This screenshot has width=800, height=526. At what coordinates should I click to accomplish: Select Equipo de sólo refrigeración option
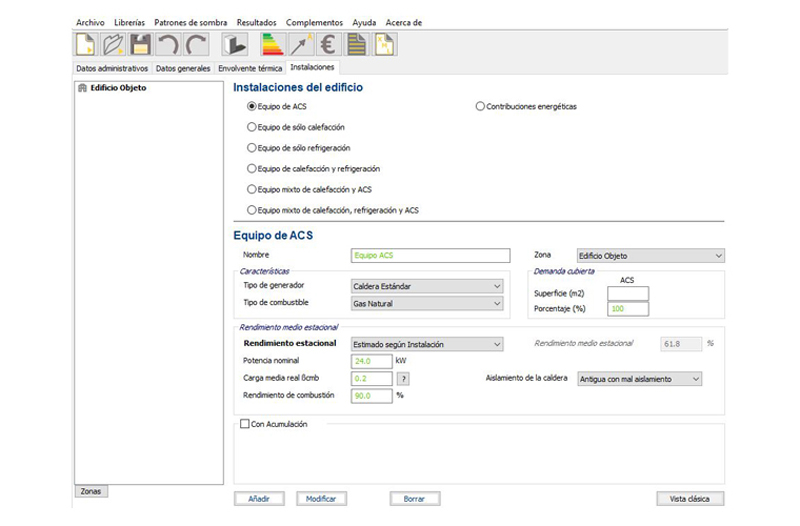[252, 148]
